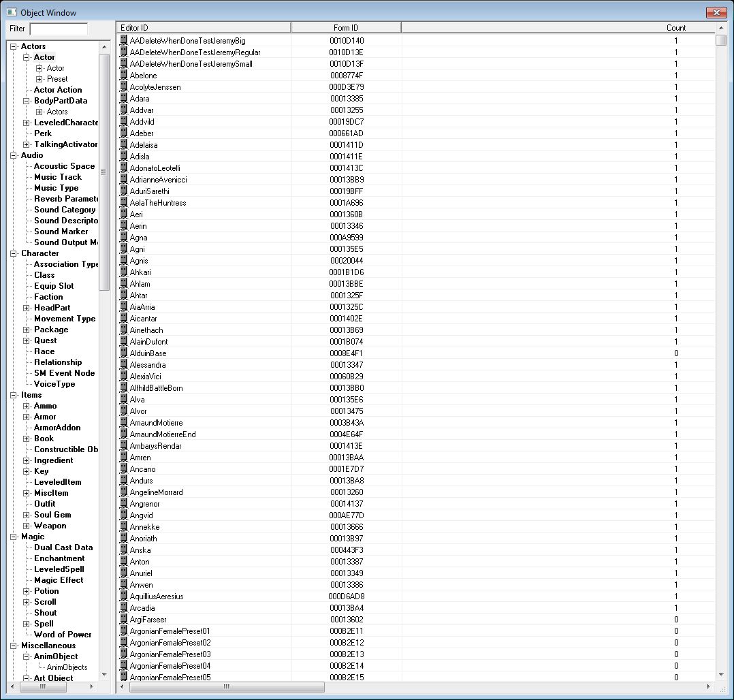Screen dimensions: 734x700
Task: Click the Object Window title bar icon
Action: tap(12, 12)
